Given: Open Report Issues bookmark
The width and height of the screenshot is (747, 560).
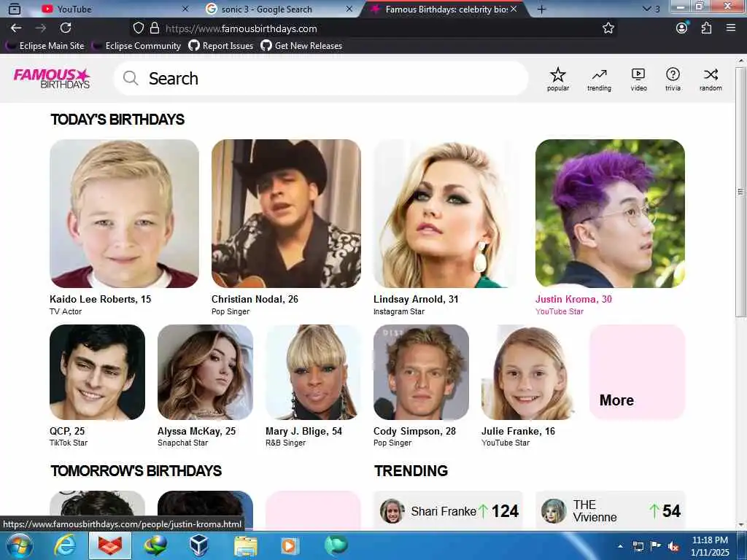Looking at the screenshot, I should coord(220,46).
